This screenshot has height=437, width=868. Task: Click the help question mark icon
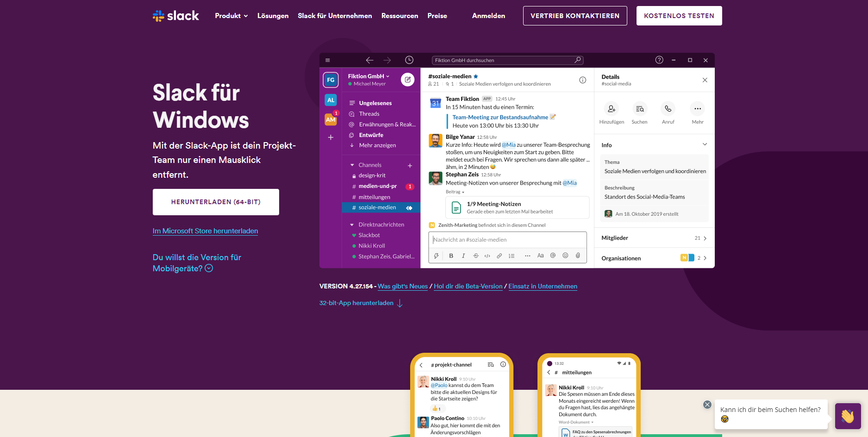point(659,60)
